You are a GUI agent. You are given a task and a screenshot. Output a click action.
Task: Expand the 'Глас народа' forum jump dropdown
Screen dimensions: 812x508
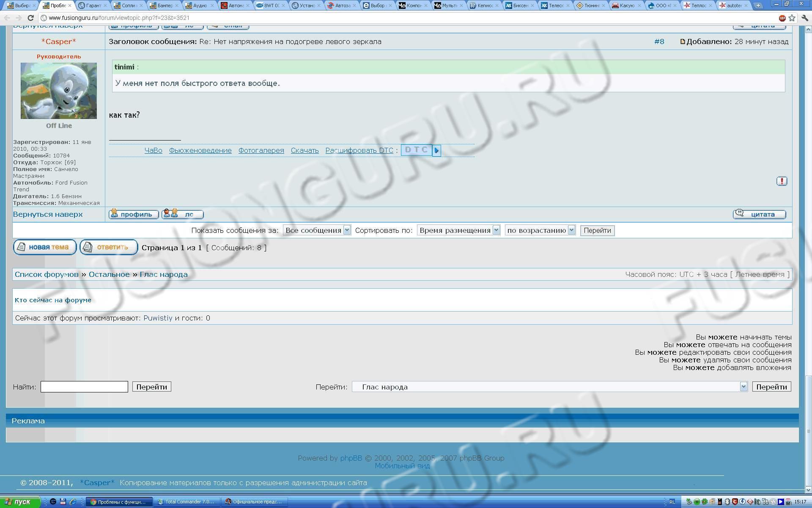click(549, 387)
